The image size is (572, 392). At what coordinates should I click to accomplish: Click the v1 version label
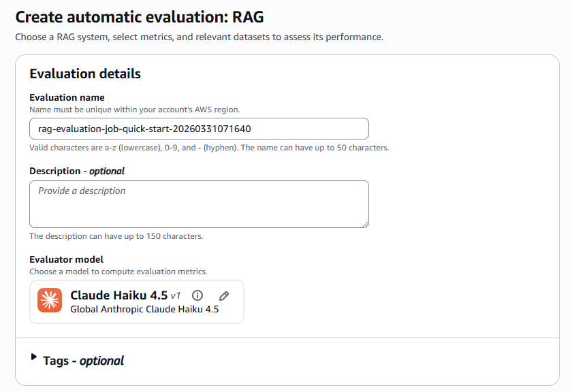176,296
